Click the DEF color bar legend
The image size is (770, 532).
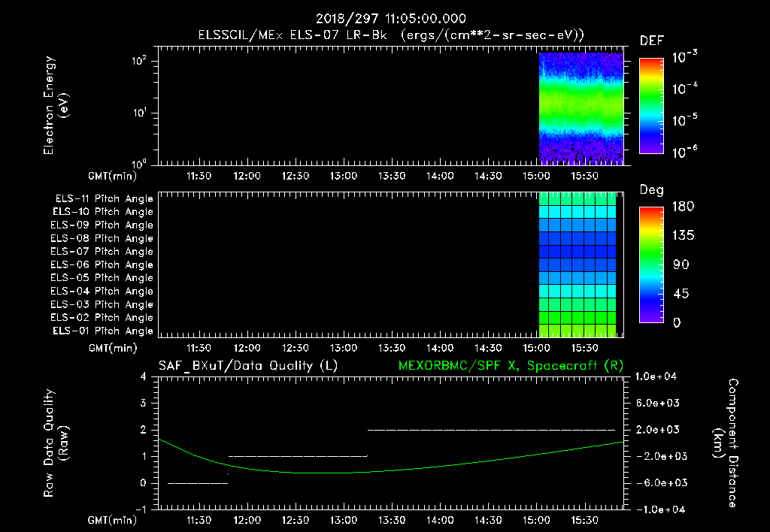(x=651, y=105)
